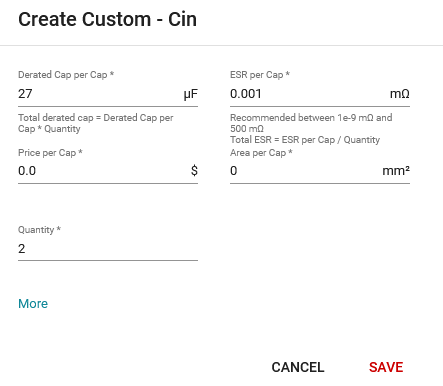Click the Recommended ESR range hint text
Screen dimensions: 443x386
pos(311,123)
